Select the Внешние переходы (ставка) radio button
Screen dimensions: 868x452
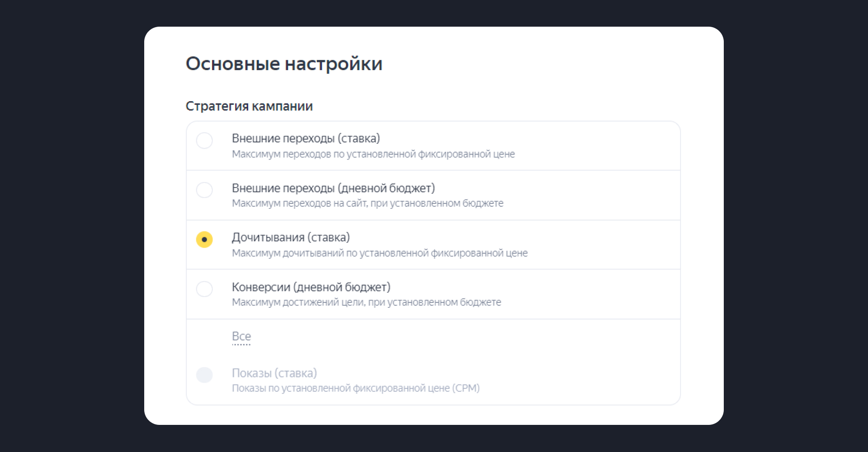point(204,141)
